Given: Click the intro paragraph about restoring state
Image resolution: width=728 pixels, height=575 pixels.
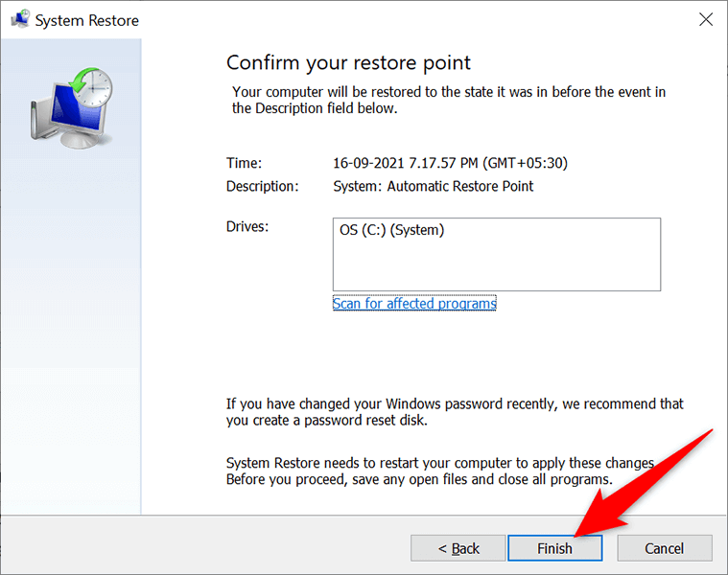Looking at the screenshot, I should (449, 100).
